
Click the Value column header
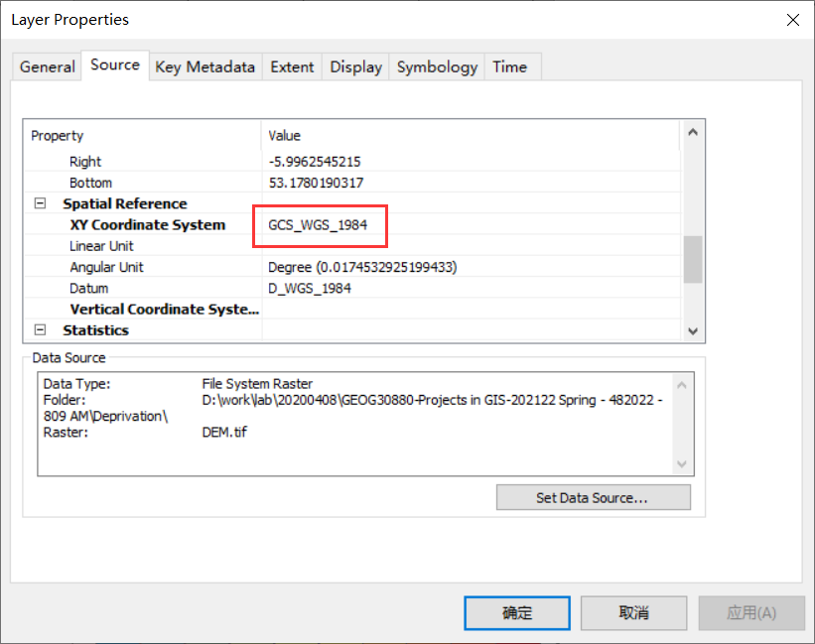pos(284,136)
